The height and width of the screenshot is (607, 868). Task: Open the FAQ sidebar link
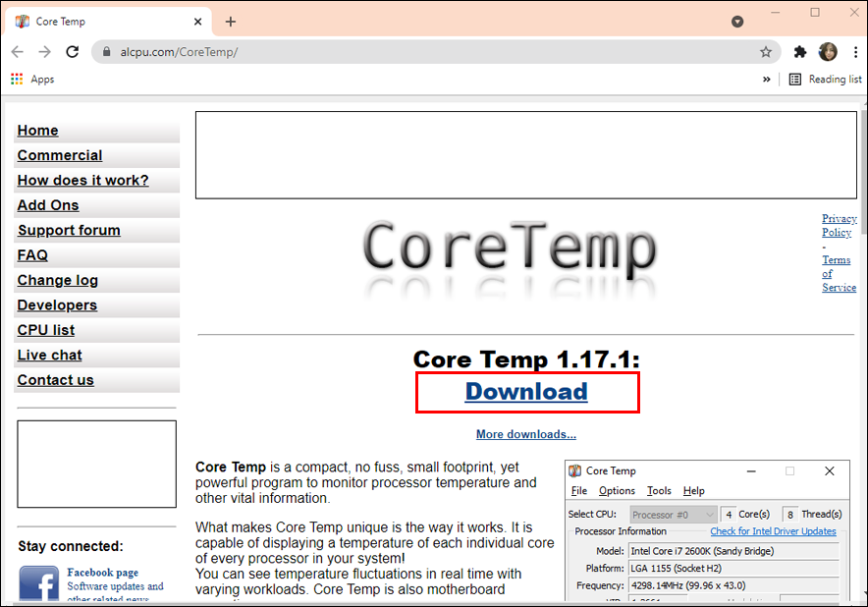click(32, 254)
